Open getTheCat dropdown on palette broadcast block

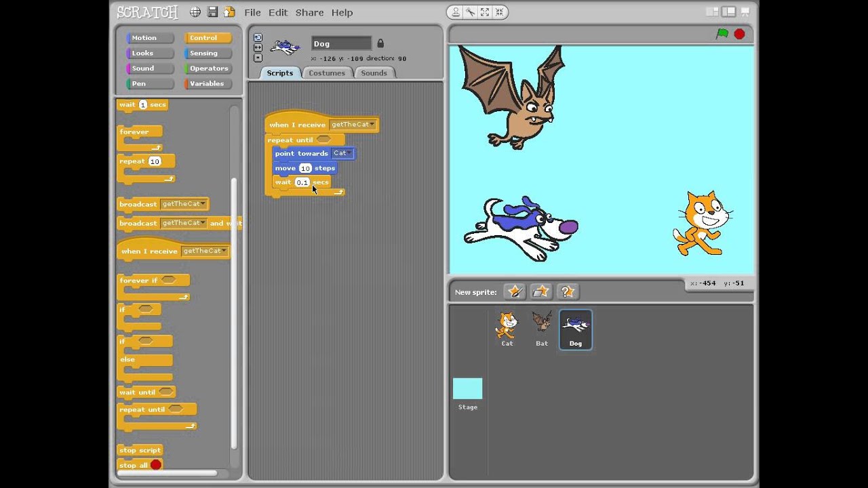tap(183, 204)
